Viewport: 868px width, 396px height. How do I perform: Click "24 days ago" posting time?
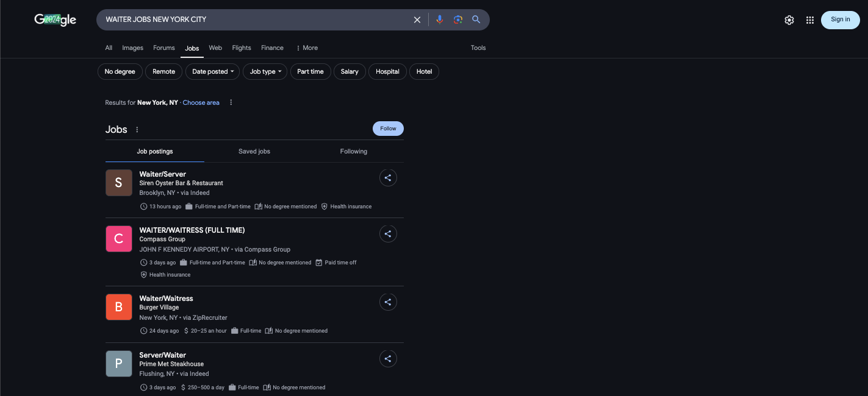[164, 331]
